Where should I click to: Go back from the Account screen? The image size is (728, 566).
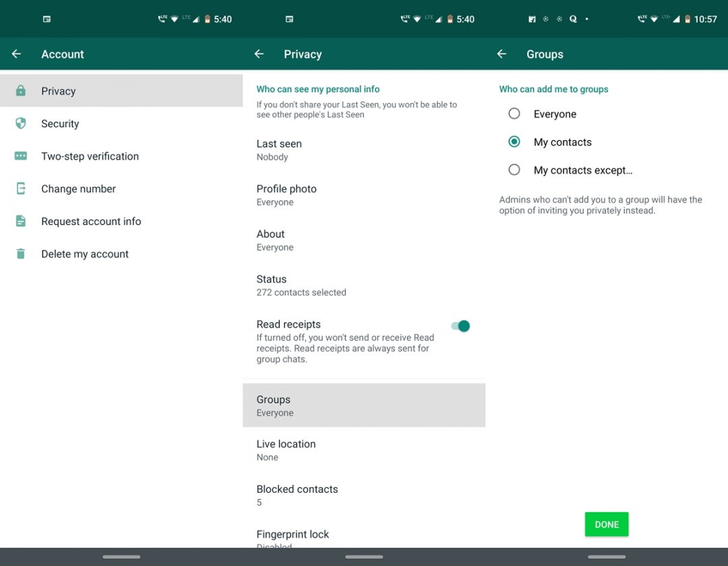(16, 54)
